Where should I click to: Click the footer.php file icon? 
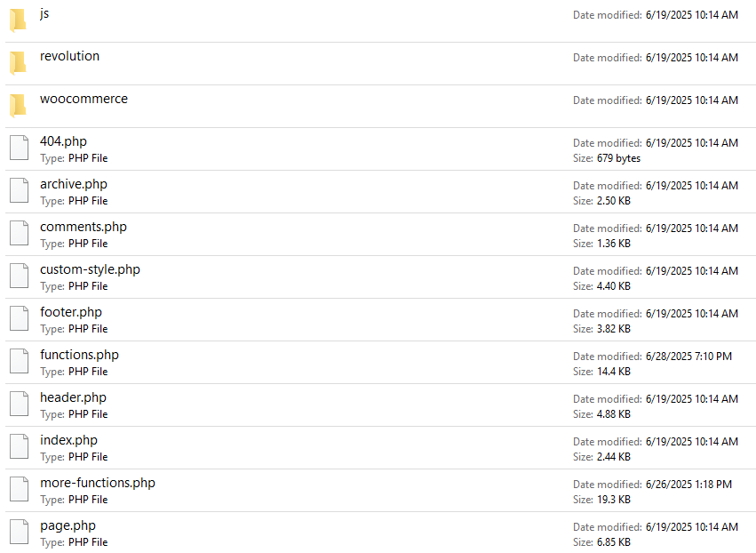tap(19, 318)
